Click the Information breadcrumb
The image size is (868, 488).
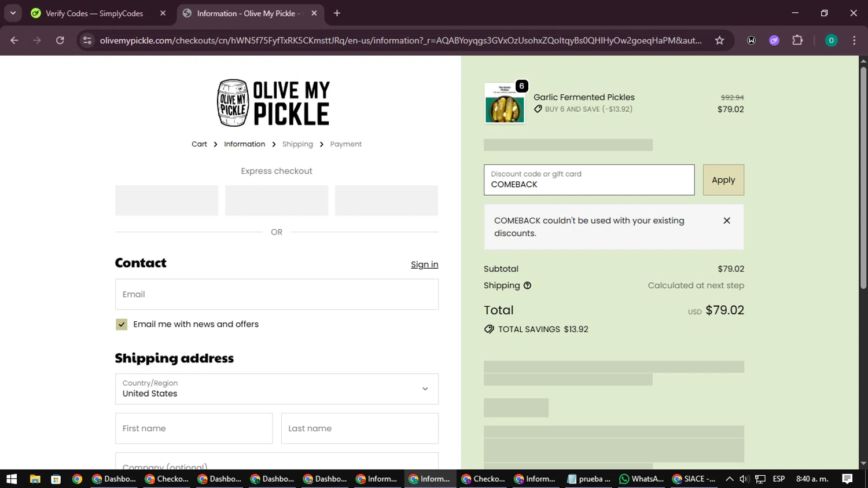click(244, 144)
